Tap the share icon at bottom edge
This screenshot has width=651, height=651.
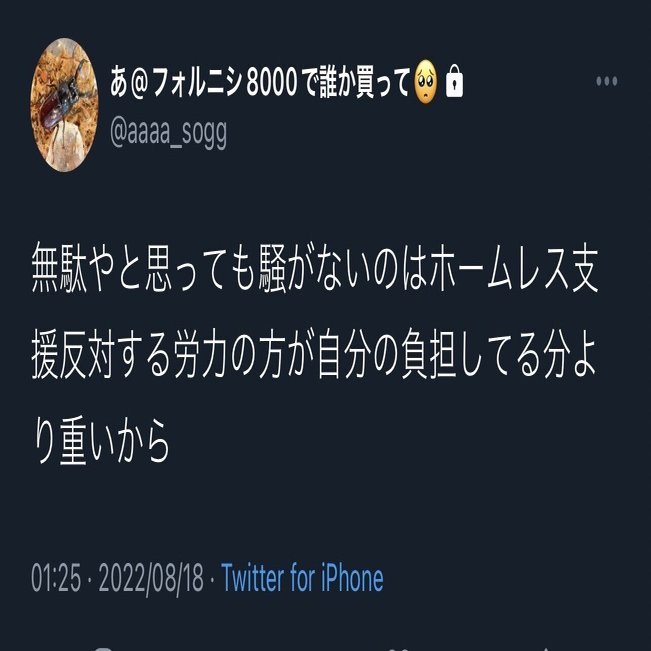546,649
